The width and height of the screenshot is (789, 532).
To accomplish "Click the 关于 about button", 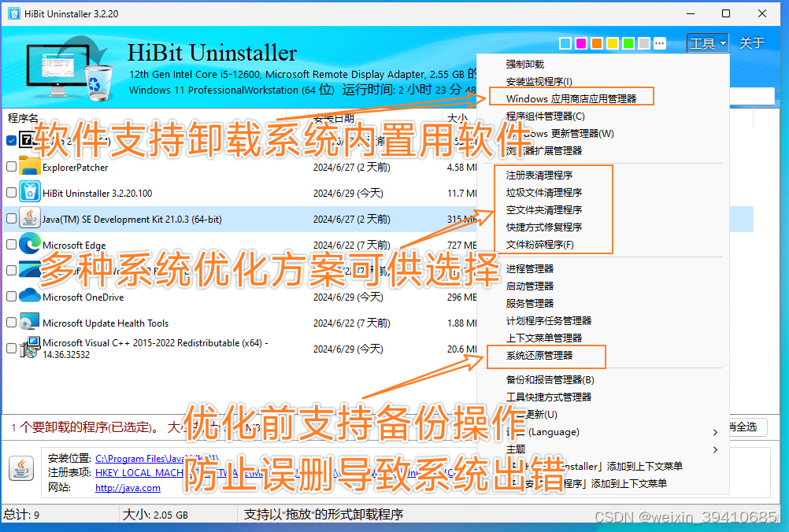I will click(752, 44).
